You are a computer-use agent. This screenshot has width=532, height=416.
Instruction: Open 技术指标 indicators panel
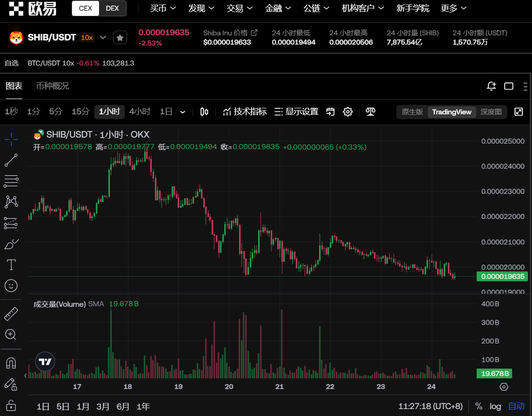coord(245,112)
